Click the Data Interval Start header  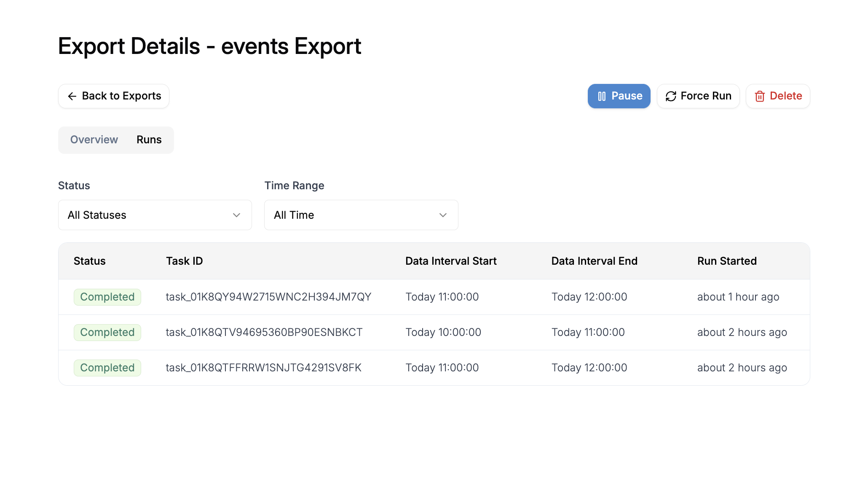[x=451, y=261]
